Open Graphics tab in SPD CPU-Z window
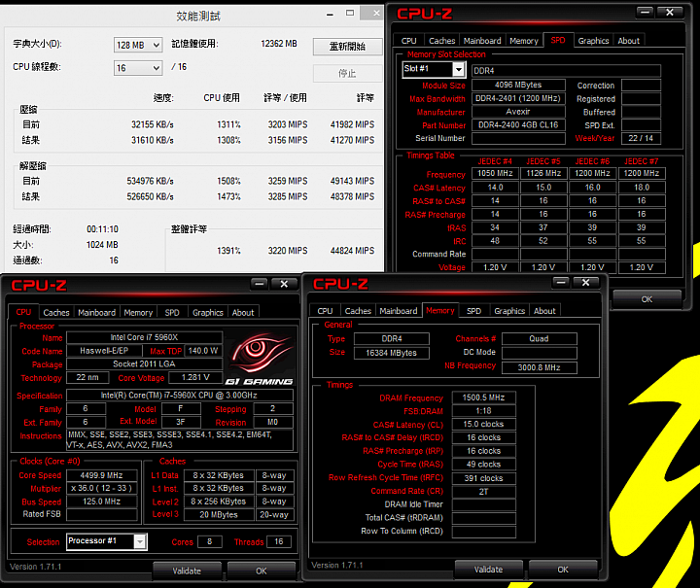Image resolution: width=700 pixels, height=588 pixels. click(593, 41)
